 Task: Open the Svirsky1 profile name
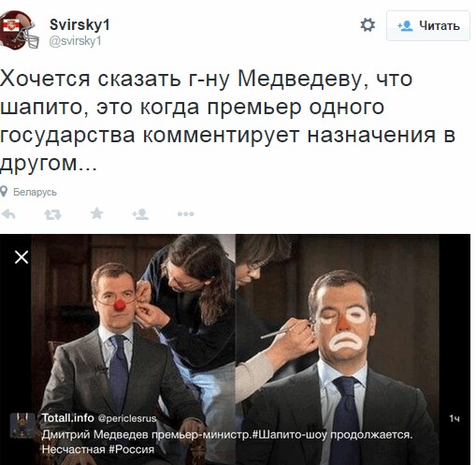tap(79, 24)
